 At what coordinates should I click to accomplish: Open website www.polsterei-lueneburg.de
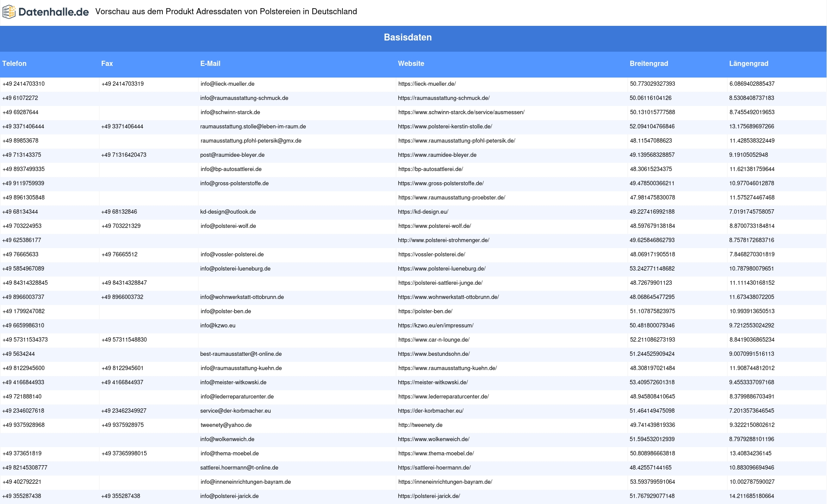click(x=441, y=269)
